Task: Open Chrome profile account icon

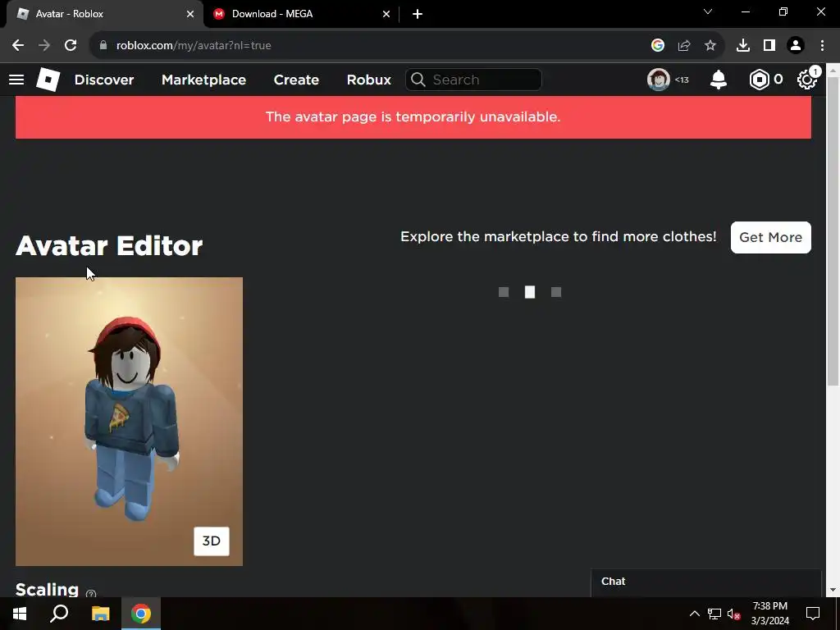Action: pos(796,46)
